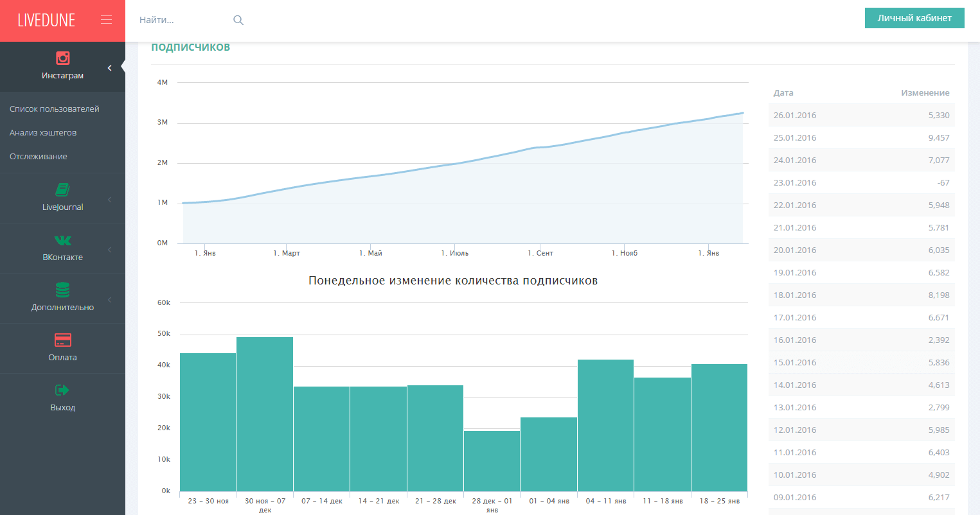Viewport: 980px width, 515px height.
Task: Expand the LiveJournal submenu chevron
Action: pyautogui.click(x=110, y=200)
